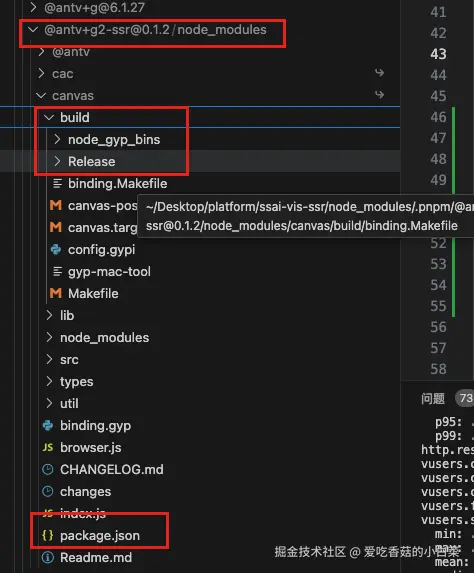Click the http.res line in terminal output
Viewport: 474px width, 573px height.
[447, 450]
